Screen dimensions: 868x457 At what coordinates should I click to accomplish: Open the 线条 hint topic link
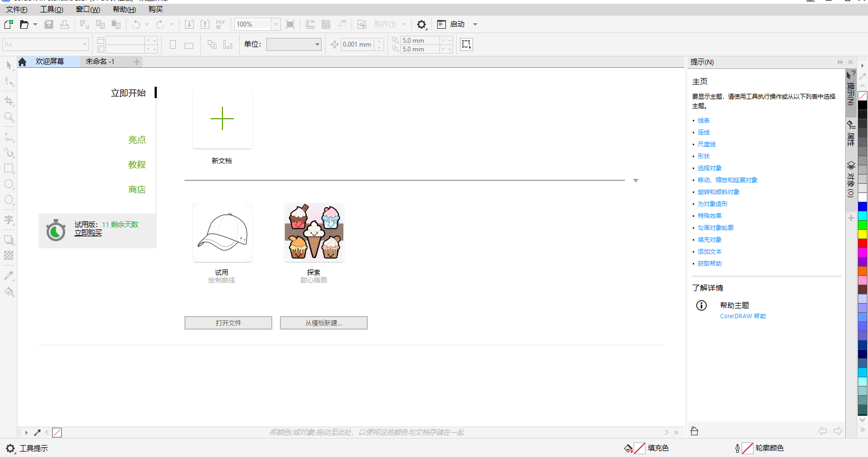pos(704,121)
